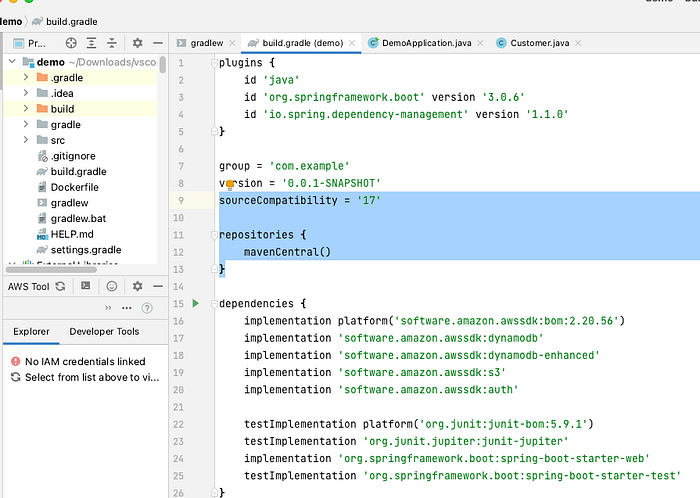Open AWS Toolkit settings gear

coord(138,286)
